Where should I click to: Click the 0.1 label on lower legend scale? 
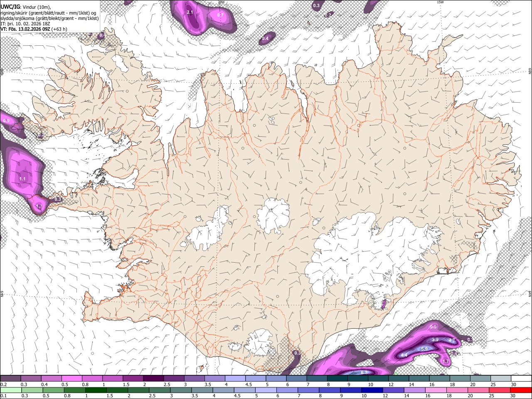[x=4, y=396]
